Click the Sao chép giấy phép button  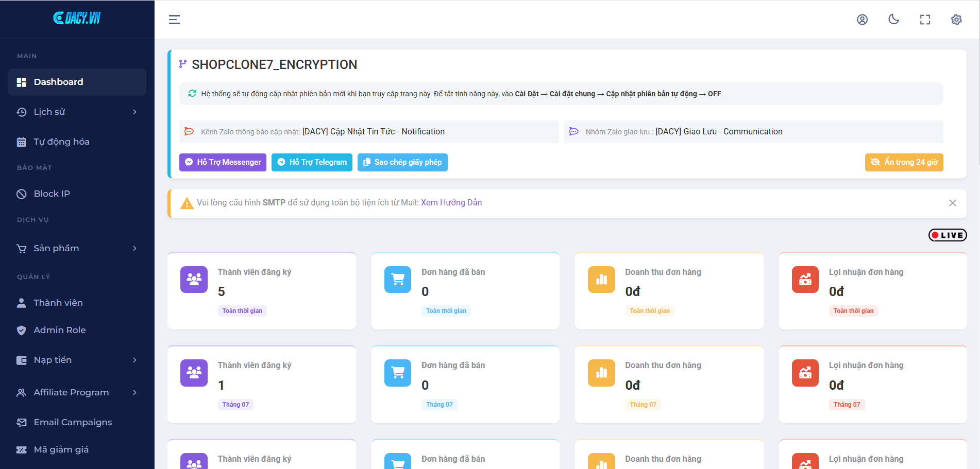(402, 162)
